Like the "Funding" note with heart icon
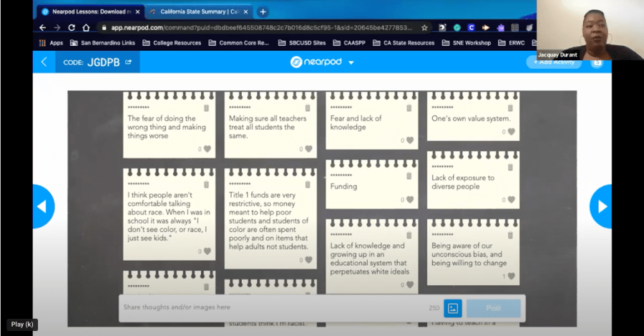644x336 pixels. point(410,201)
